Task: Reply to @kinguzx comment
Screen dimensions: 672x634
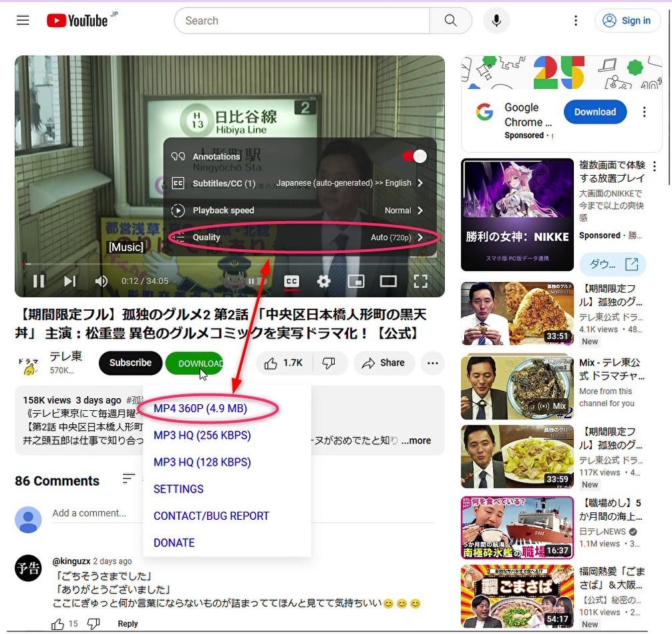Action: (x=128, y=624)
